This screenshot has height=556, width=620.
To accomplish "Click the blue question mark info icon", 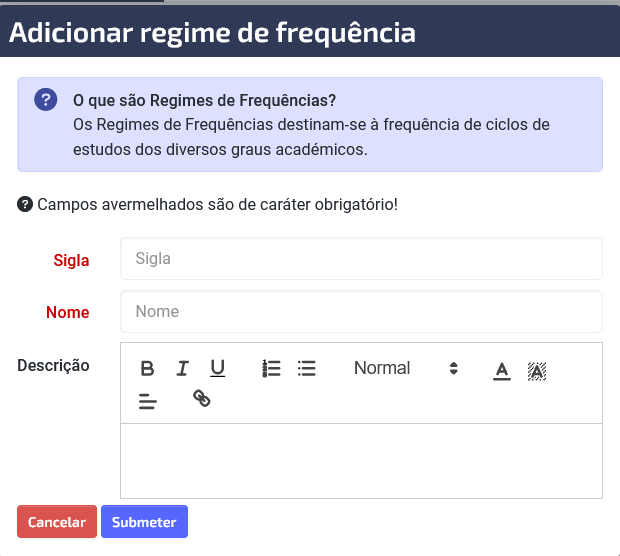I will pos(45,99).
